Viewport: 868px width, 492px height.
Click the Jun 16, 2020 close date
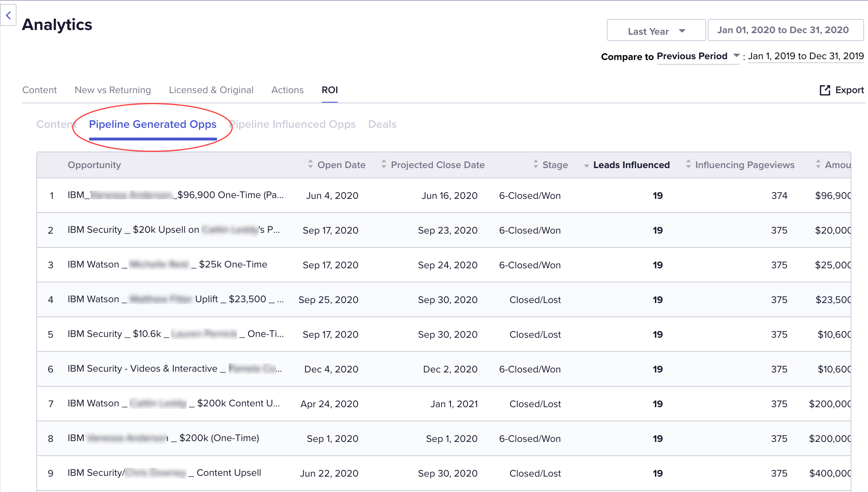pos(449,196)
